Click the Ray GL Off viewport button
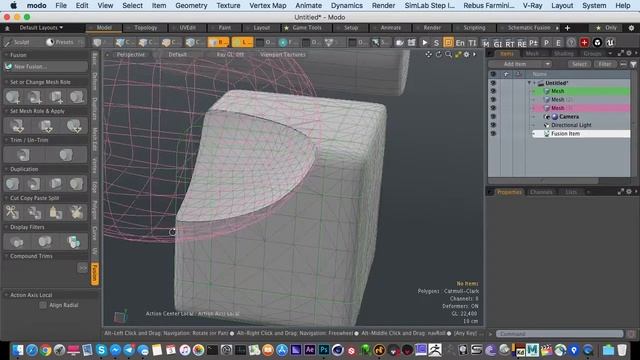 [x=230, y=54]
